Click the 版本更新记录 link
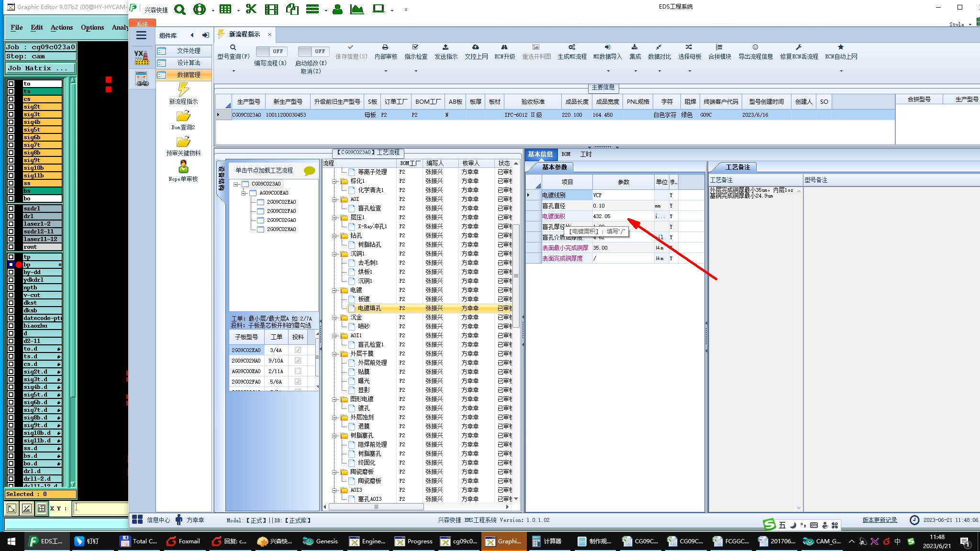The width and height of the screenshot is (980, 551). tap(880, 520)
